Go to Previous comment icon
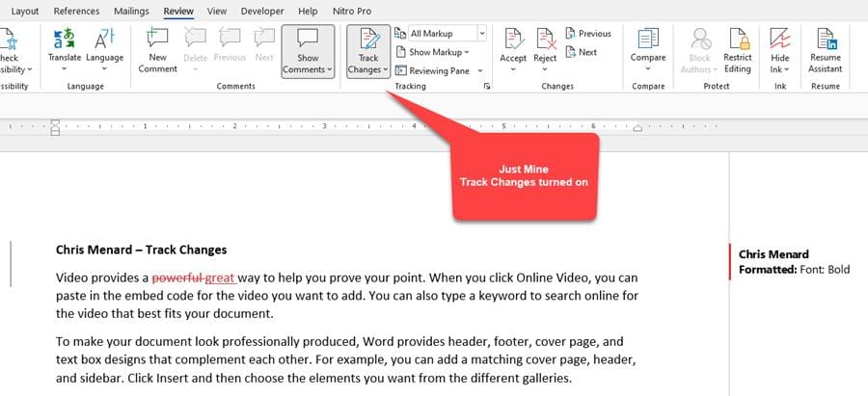868x396 pixels. click(230, 39)
